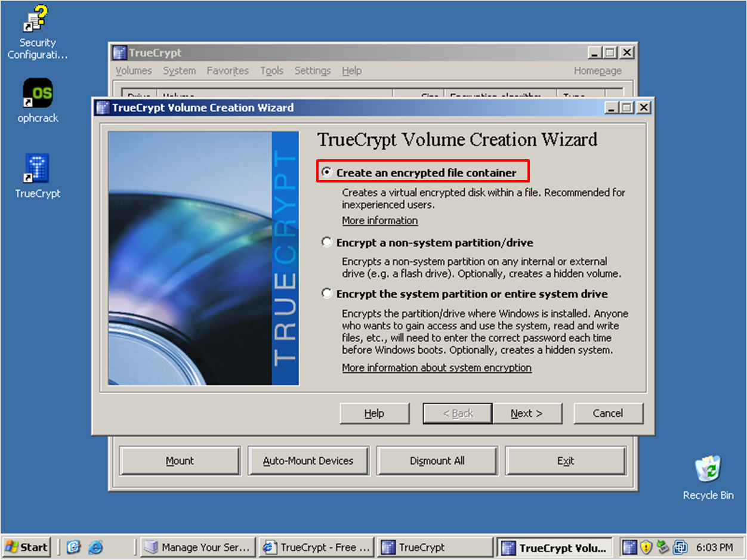Viewport: 747px width, 560px height.
Task: Open the Security Configuration desktop shortcut
Action: 37,33
